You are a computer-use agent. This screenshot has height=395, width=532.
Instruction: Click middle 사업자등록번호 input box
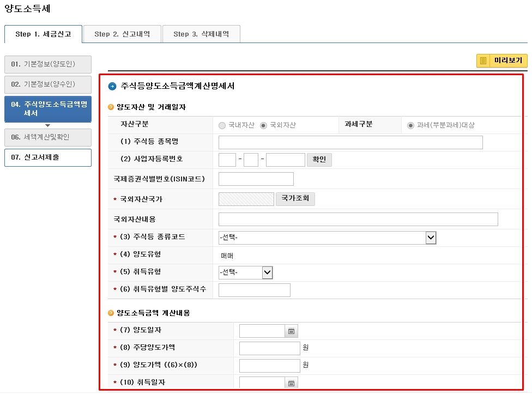(251, 160)
